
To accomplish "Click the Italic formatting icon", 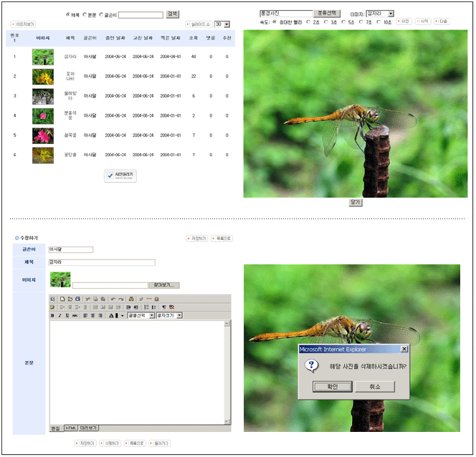I will click(x=59, y=315).
